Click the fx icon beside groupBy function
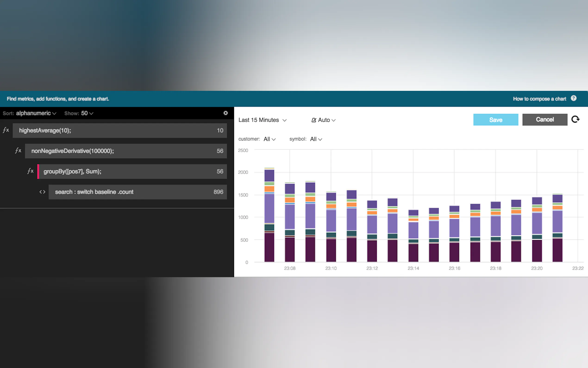The width and height of the screenshot is (588, 368). point(30,171)
